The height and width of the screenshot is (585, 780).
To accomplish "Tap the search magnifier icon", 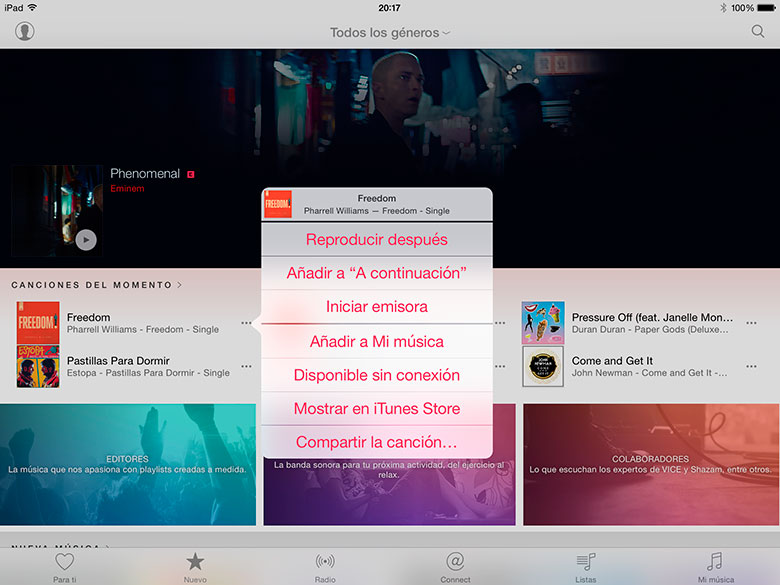I will [x=758, y=31].
